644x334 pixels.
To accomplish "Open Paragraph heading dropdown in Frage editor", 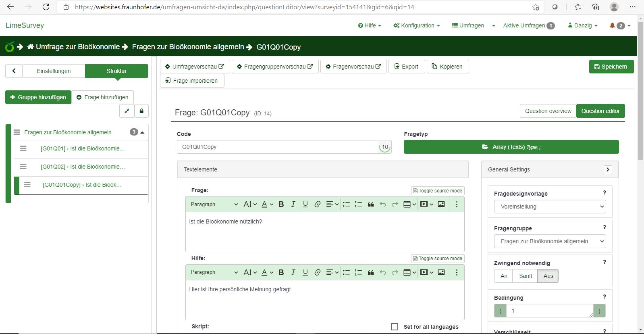I will (x=214, y=205).
